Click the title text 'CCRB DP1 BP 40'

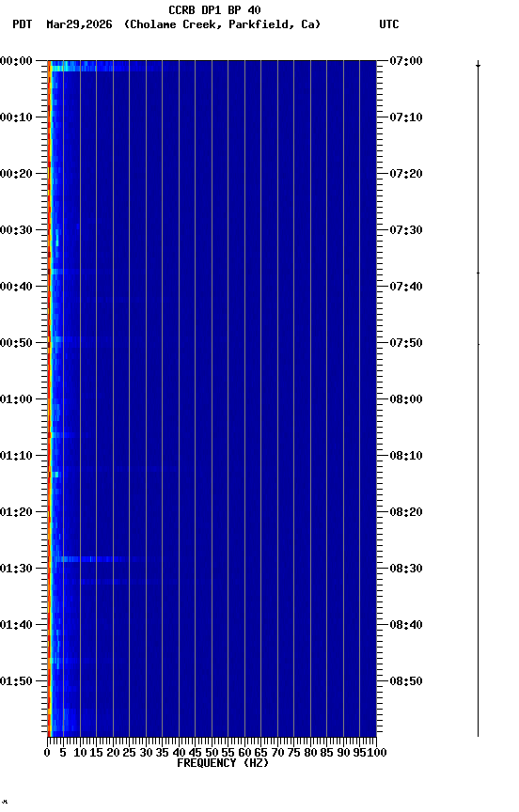pos(214,9)
